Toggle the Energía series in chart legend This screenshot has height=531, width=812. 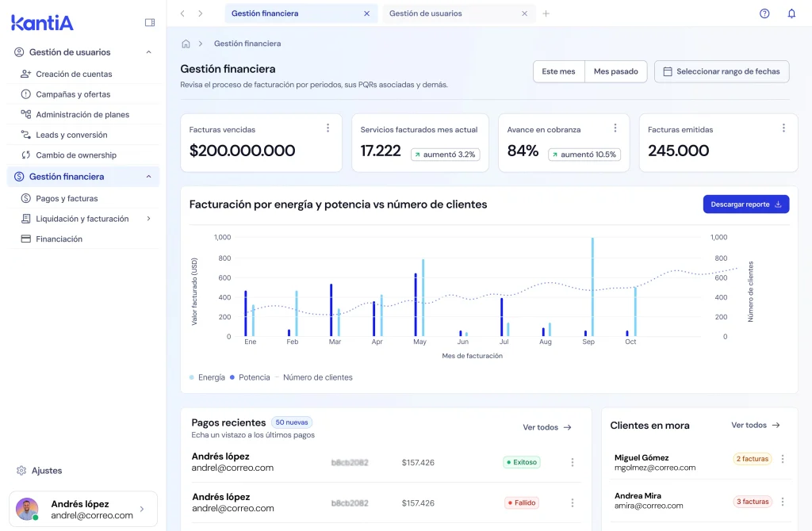coord(208,377)
